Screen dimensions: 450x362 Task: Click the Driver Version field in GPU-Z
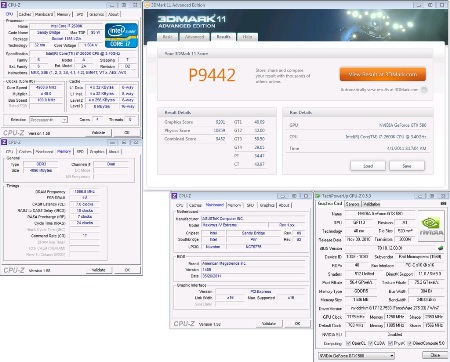[x=395, y=308]
